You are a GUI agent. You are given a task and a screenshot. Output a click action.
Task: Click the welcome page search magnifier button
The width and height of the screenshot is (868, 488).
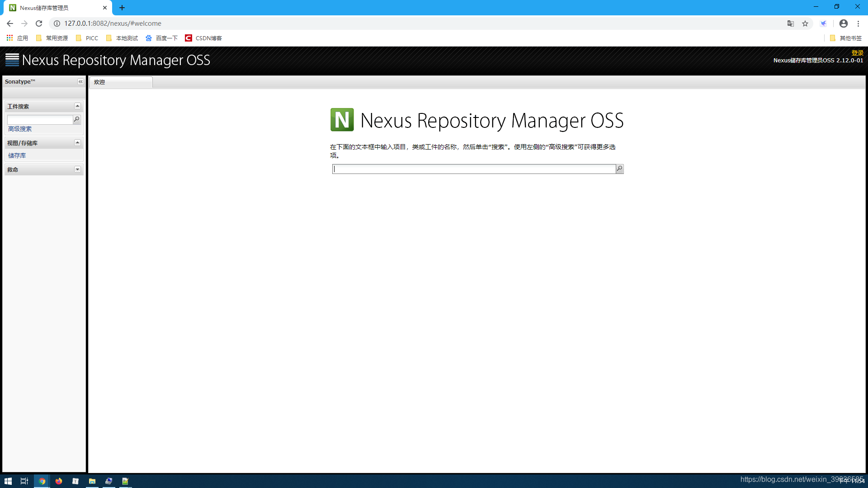click(x=620, y=169)
